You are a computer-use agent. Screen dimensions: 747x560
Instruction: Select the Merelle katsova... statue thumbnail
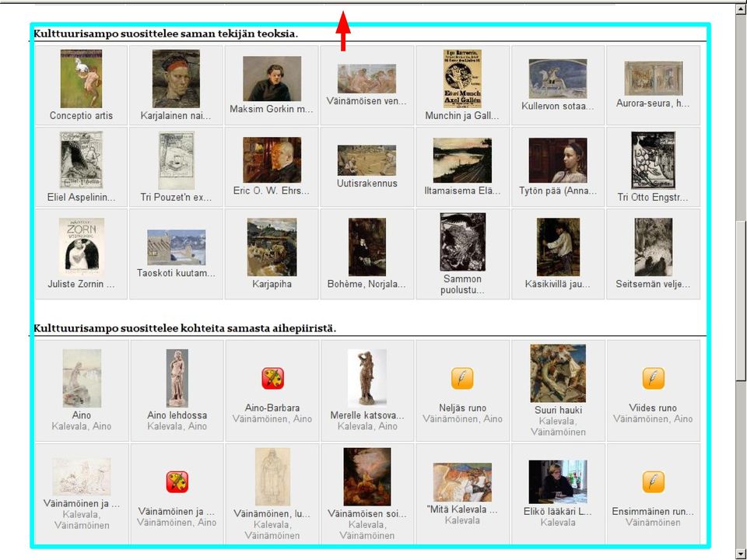[366, 379]
